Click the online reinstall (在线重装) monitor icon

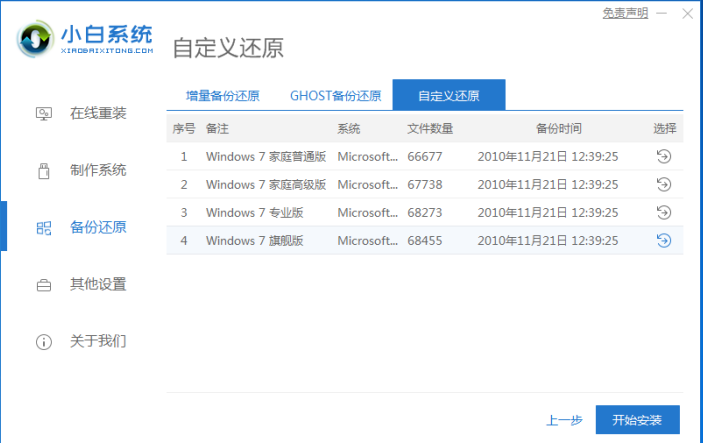coord(44,113)
